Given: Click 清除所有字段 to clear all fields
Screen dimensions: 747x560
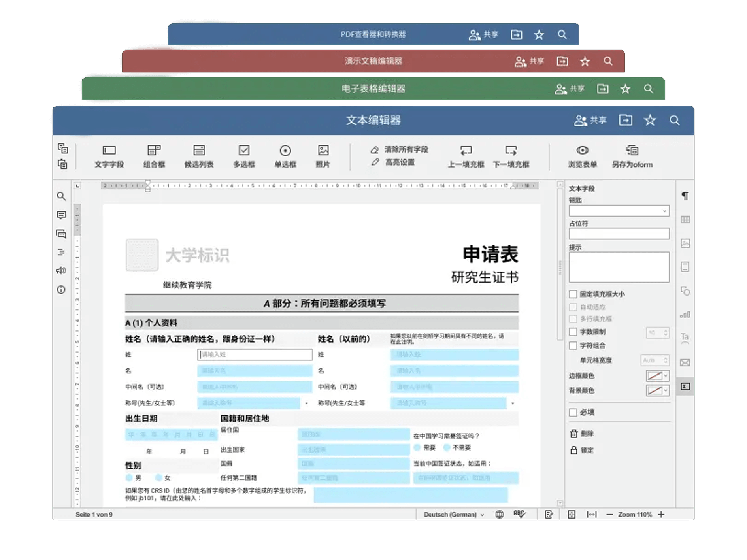Looking at the screenshot, I should [400, 149].
